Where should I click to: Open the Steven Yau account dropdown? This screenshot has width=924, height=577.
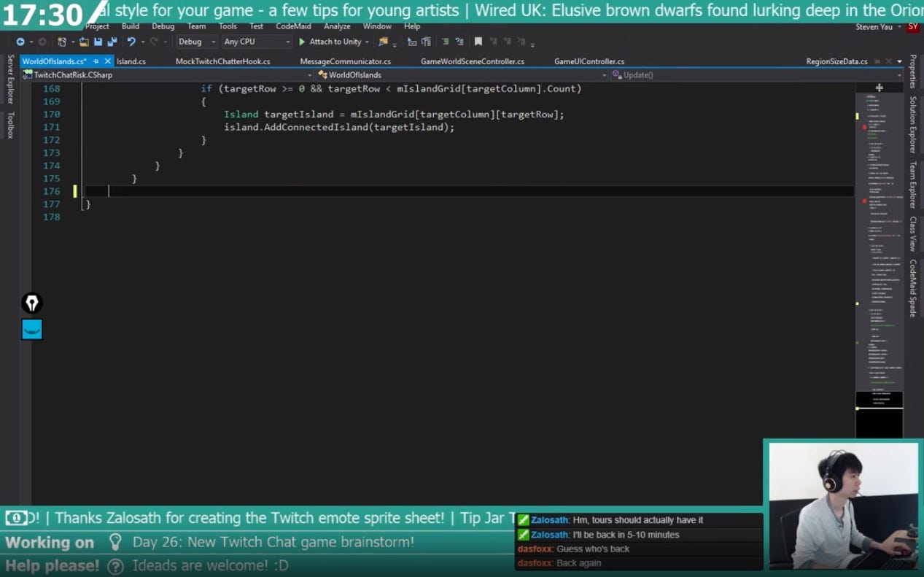coord(878,27)
